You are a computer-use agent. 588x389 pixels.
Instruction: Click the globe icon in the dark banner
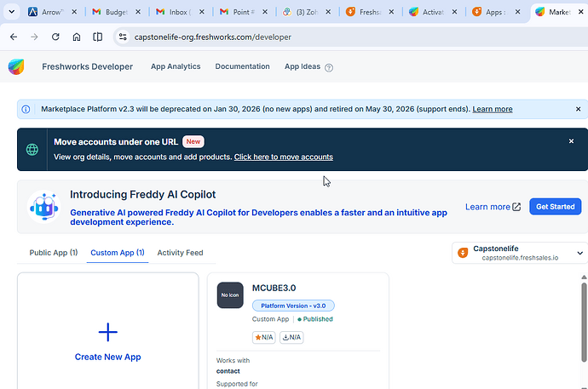(x=32, y=149)
